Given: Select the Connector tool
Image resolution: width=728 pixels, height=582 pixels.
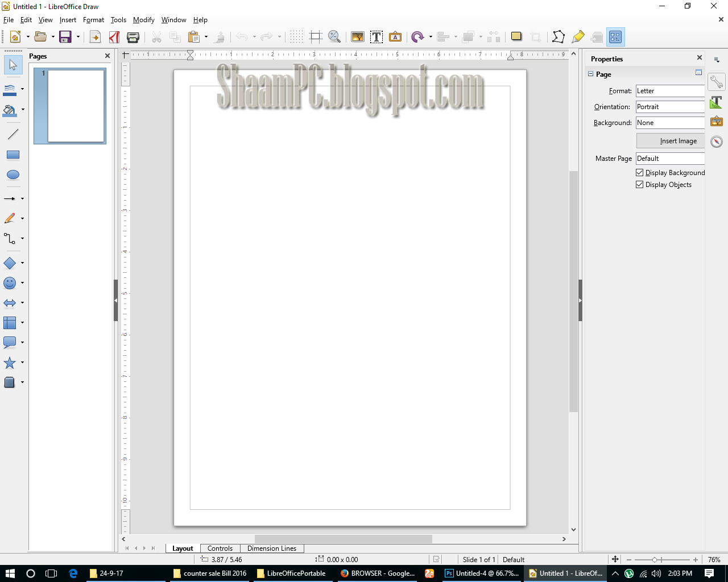Looking at the screenshot, I should click(x=10, y=239).
